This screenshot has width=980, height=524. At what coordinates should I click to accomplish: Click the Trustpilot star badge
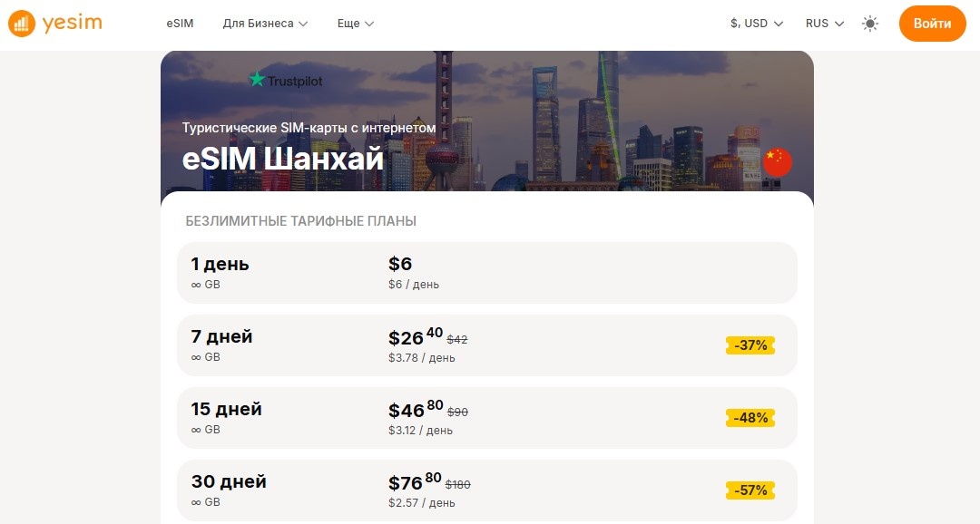point(286,81)
